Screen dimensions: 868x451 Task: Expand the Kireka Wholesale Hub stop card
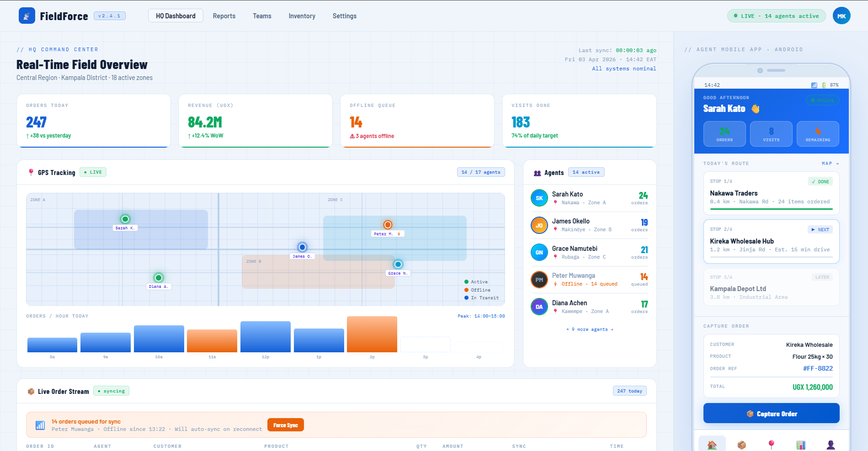tap(771, 241)
